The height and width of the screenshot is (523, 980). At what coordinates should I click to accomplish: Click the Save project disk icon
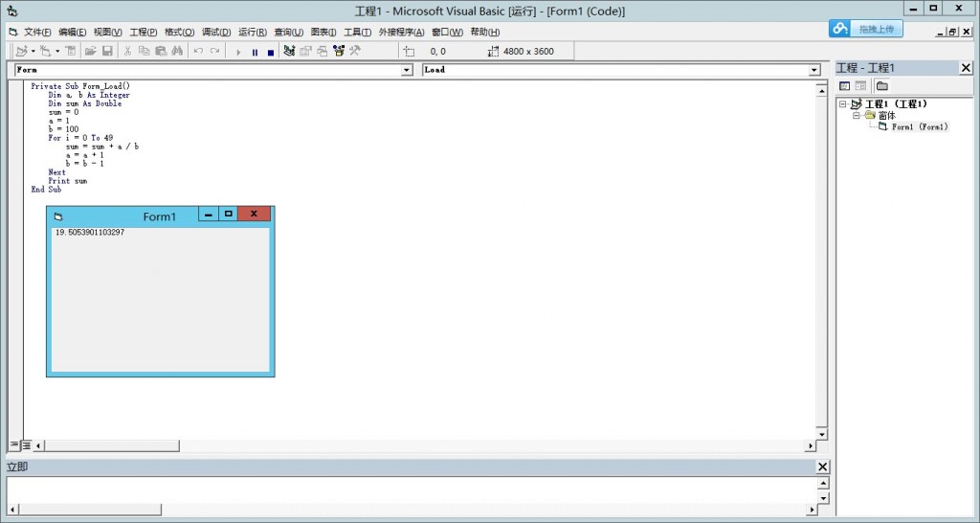click(107, 52)
